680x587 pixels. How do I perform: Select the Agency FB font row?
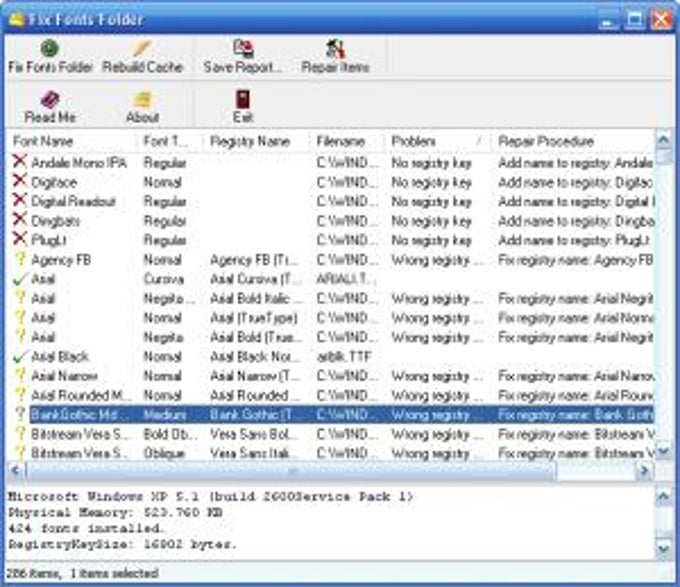tap(330, 260)
